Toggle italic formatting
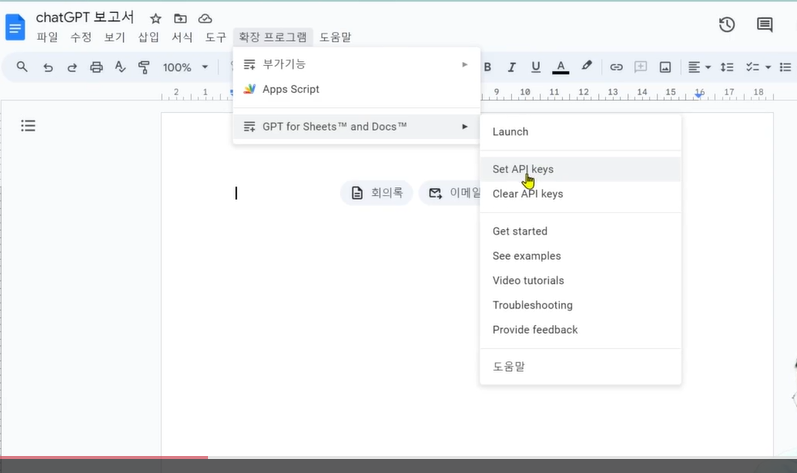Image resolution: width=797 pixels, height=473 pixels. coord(512,67)
